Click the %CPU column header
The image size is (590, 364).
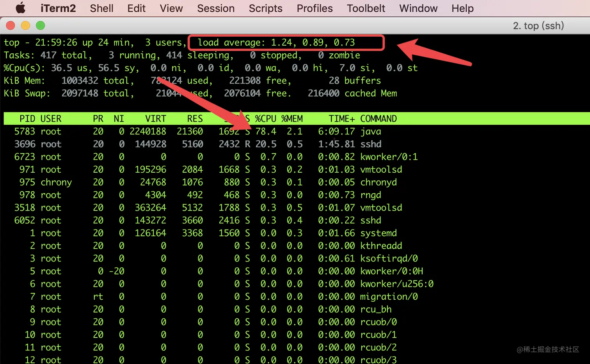coord(266,119)
